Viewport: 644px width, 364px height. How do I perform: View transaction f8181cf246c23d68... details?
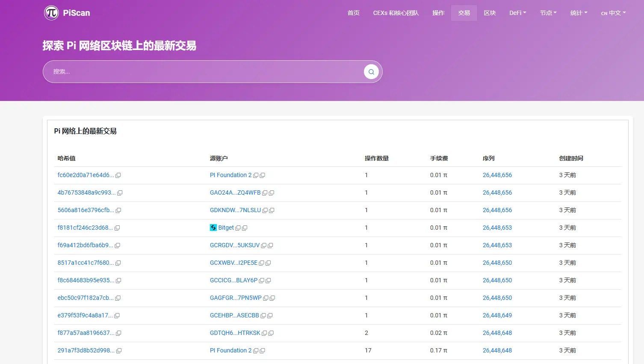[x=86, y=228]
